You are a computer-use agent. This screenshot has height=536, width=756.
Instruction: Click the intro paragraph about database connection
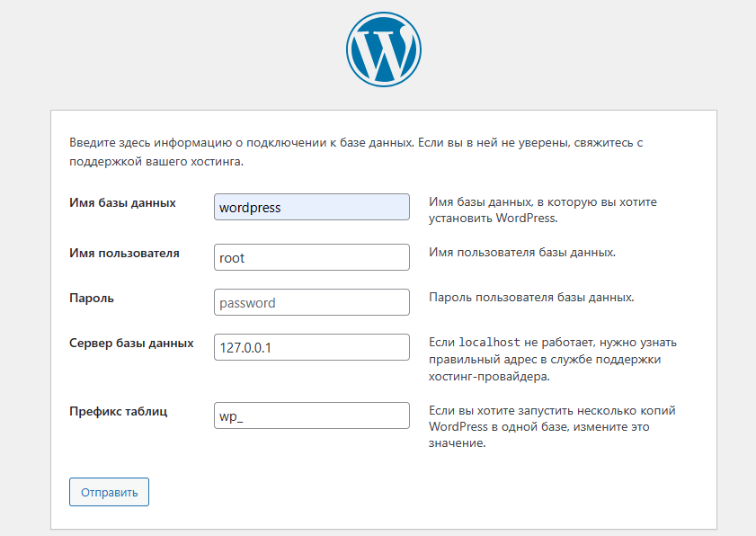coord(356,152)
